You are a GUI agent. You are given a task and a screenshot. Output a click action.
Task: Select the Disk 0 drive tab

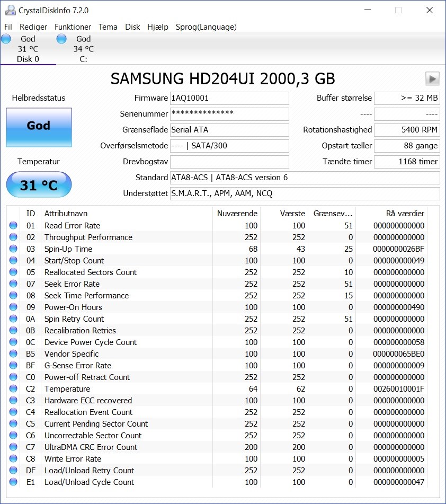[28, 49]
